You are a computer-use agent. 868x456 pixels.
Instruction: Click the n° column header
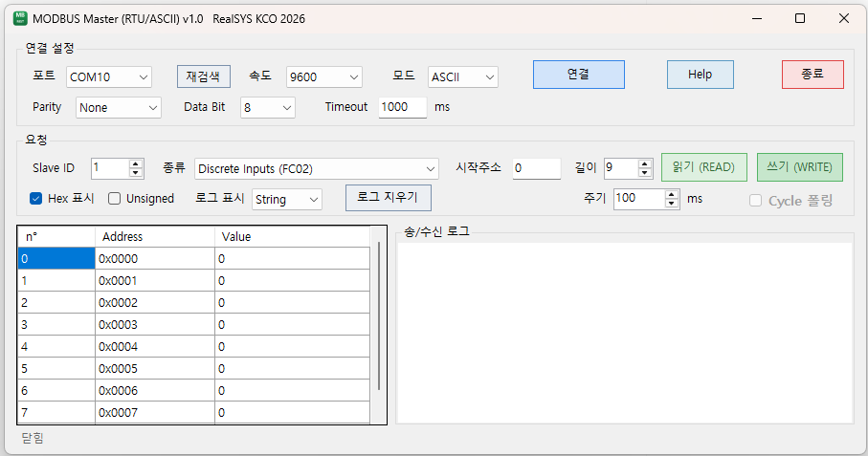[56, 236]
